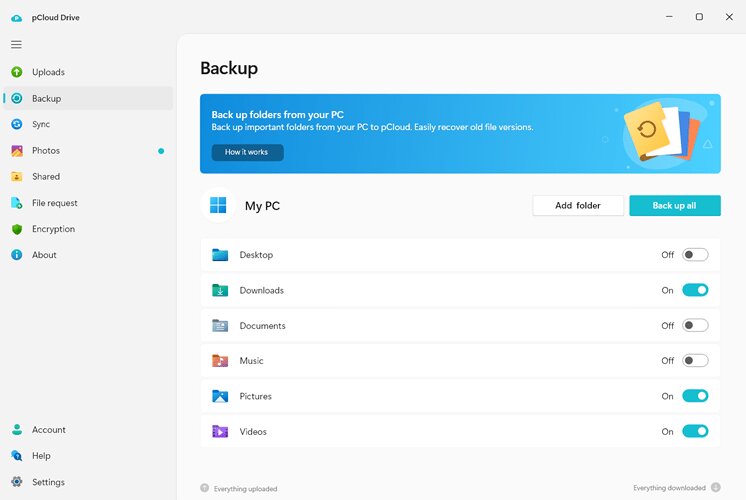The height and width of the screenshot is (500, 746).
Task: Click the About info icon
Action: click(x=17, y=255)
